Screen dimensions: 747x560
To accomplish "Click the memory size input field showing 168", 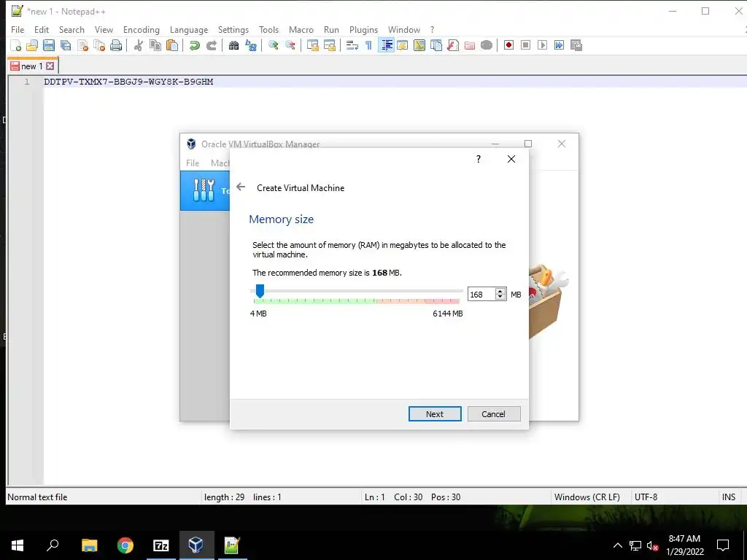I will [x=481, y=295].
